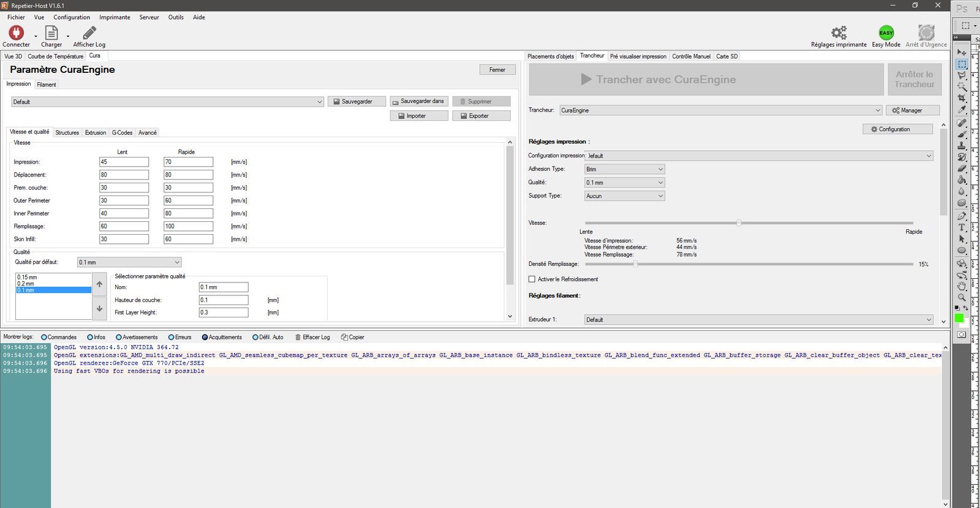Screen dimensions: 980x508
Task: Select the Pen tool in Photoshop
Action: pos(962,216)
